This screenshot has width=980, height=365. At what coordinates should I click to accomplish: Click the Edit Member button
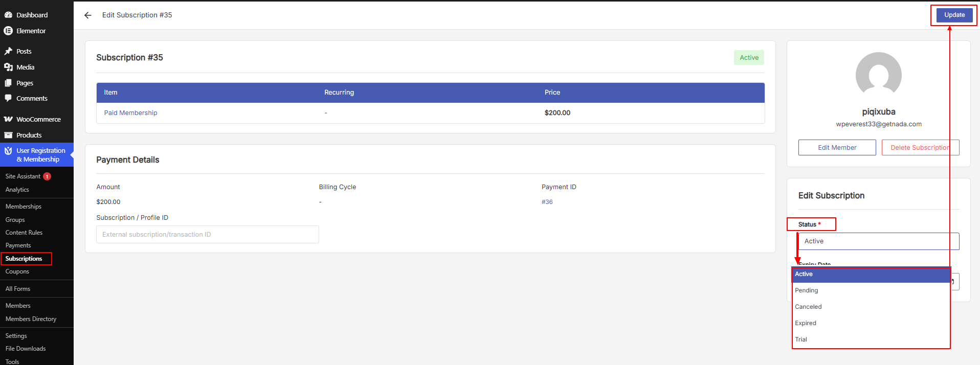[x=837, y=147]
